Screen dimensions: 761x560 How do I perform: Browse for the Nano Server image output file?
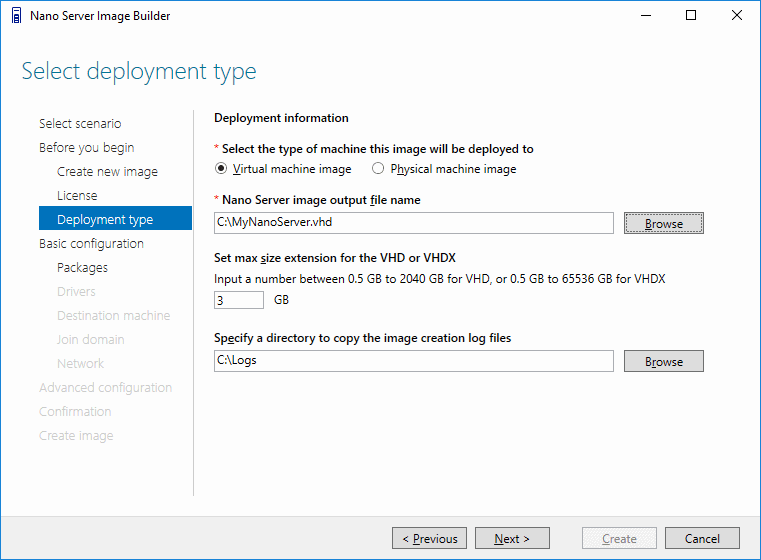663,223
